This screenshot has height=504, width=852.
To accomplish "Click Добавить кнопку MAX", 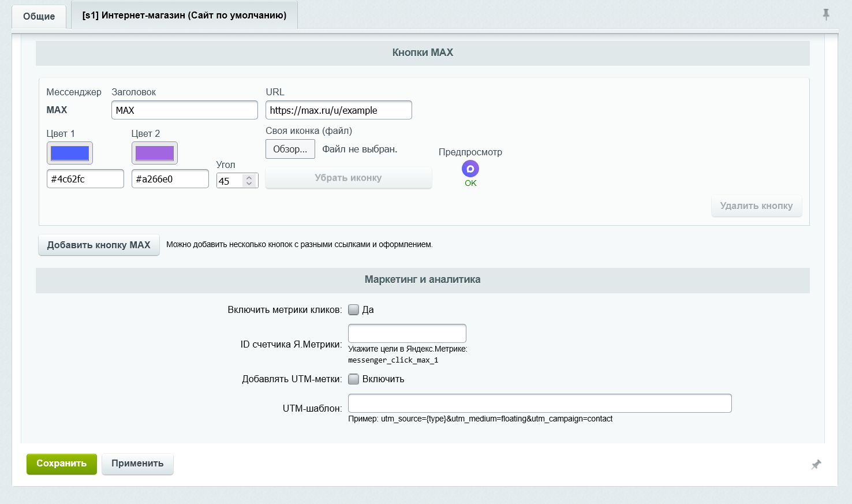I will click(99, 245).
